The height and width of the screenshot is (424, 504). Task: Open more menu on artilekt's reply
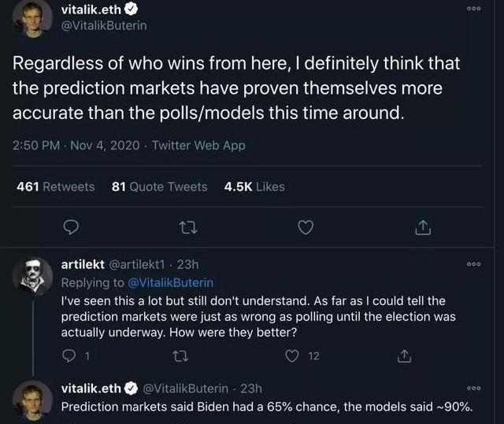(x=473, y=266)
